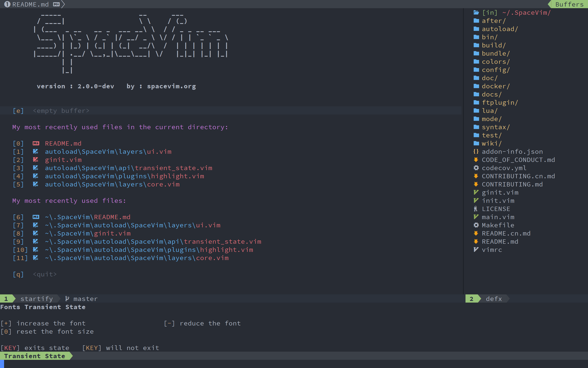Expand the mode/ directory
588x368 pixels.
(492, 119)
